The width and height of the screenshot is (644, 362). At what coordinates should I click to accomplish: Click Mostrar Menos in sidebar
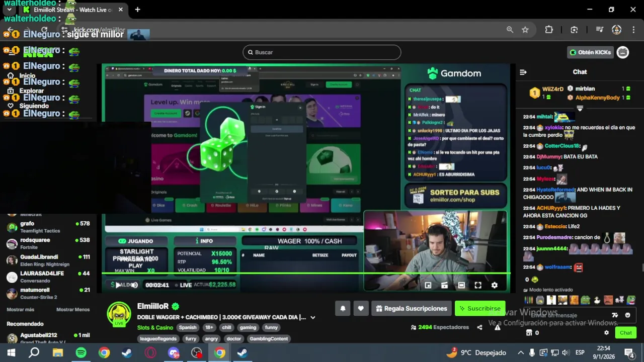coord(73,310)
